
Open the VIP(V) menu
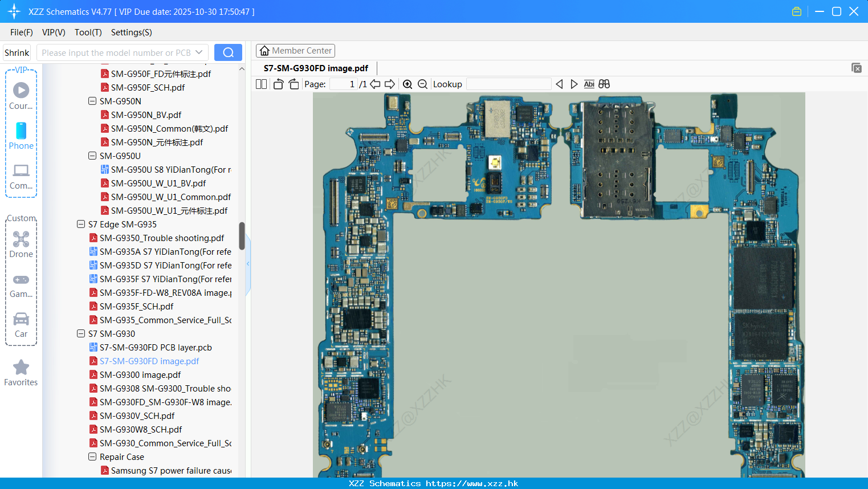coord(54,32)
